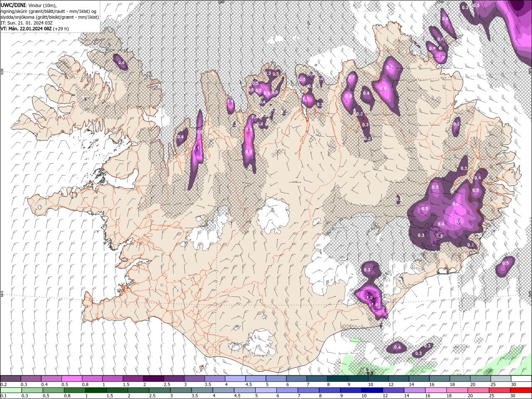Image resolution: width=532 pixels, height=399 pixels.
Task: Click the '1.8' snowfall value near the southeast coast
Action: pyautogui.click(x=374, y=305)
